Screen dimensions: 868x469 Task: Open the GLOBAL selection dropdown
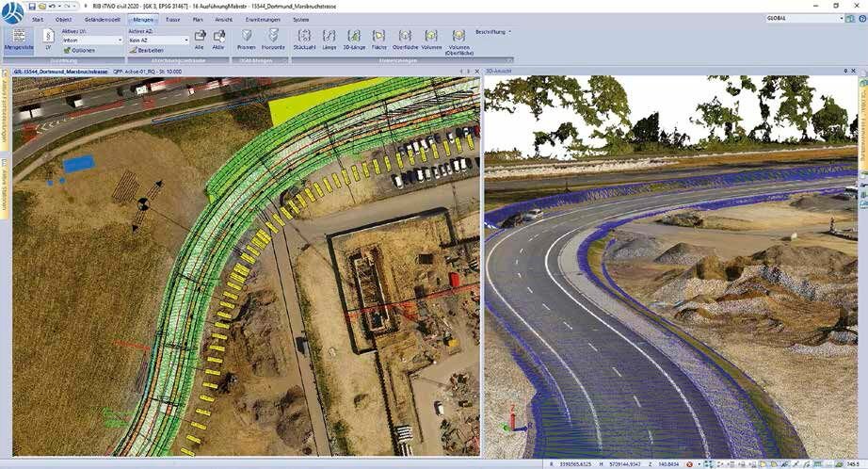tap(804, 18)
